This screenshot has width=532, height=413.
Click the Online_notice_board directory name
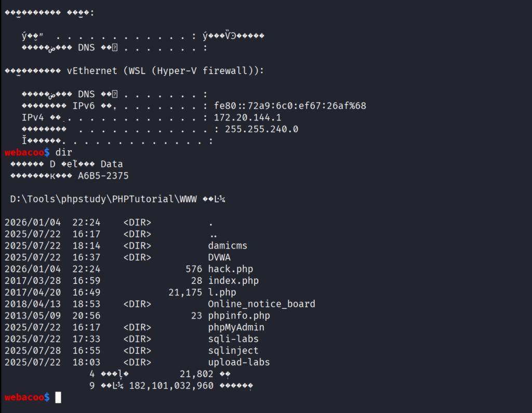[261, 304]
